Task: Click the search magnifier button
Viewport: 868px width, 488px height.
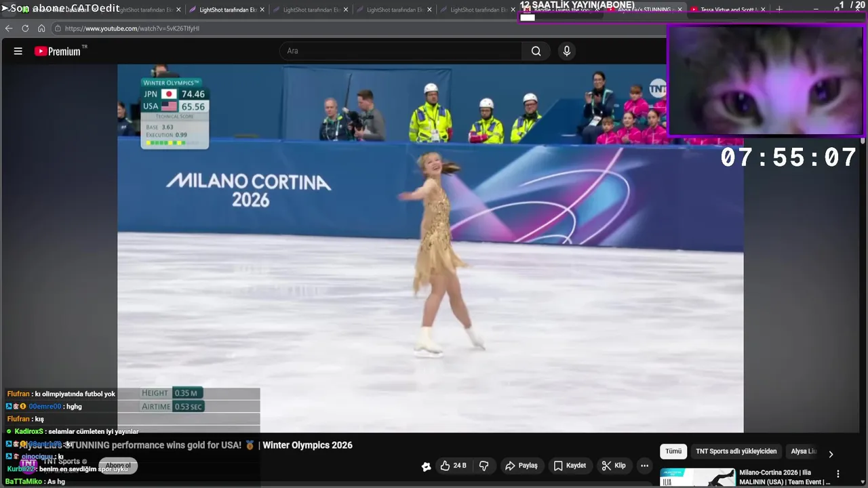Action: (x=536, y=51)
